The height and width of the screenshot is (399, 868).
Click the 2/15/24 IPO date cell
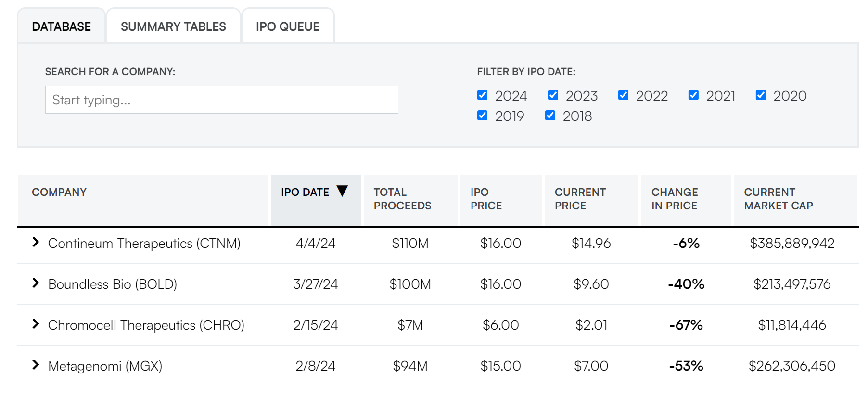[316, 325]
